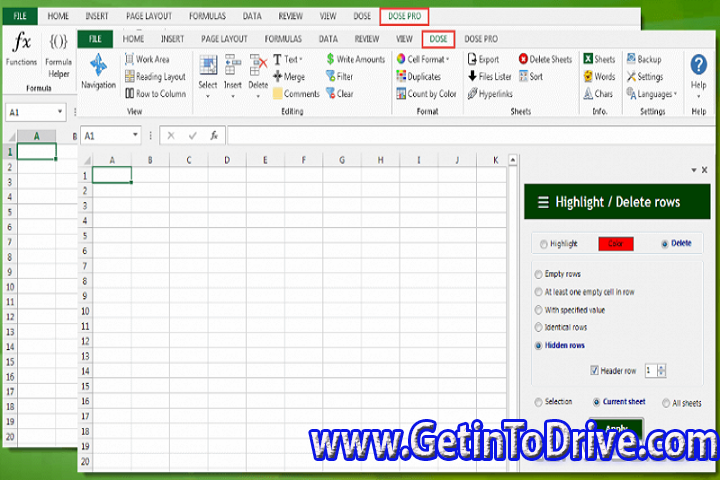
Task: Open the Duplicates tool
Action: click(x=418, y=76)
